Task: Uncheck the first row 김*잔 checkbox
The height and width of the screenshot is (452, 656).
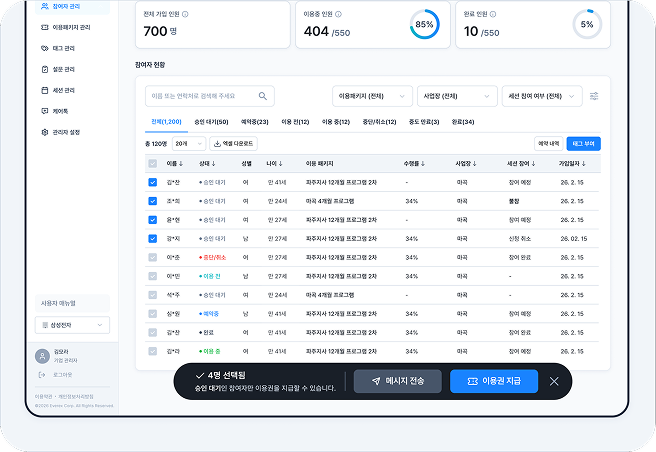Action: pos(153,182)
